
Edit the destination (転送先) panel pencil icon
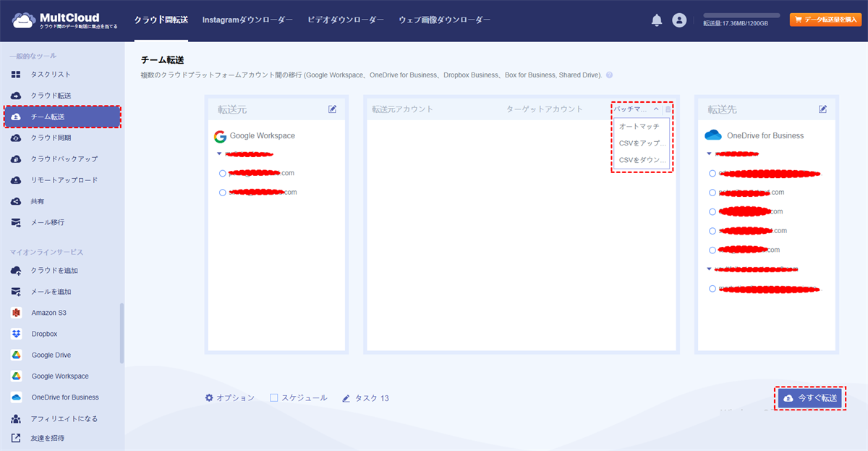click(x=823, y=109)
